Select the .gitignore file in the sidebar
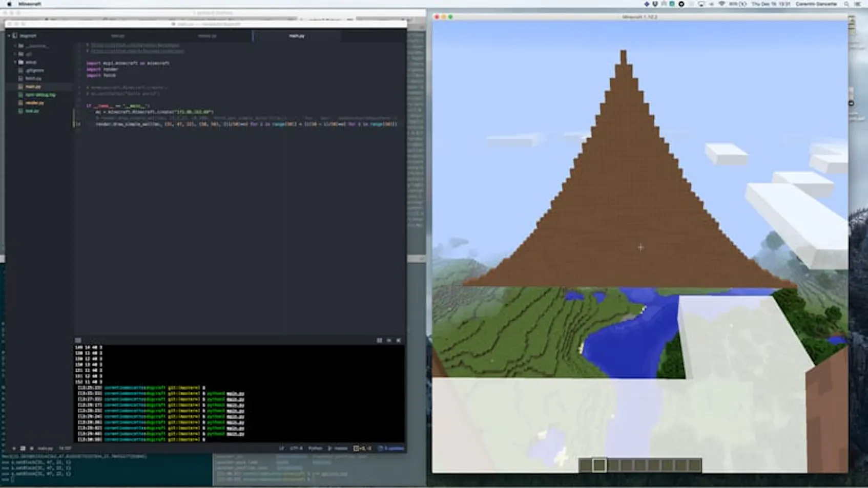The image size is (868, 488). pyautogui.click(x=34, y=70)
